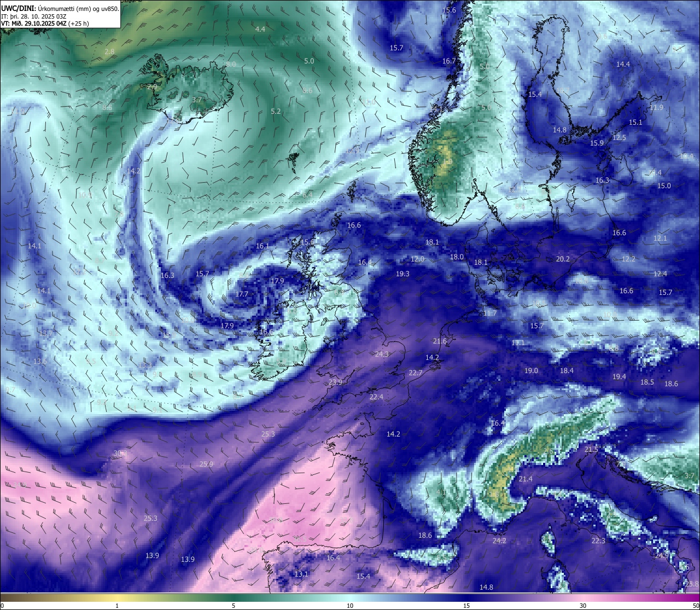700x610 pixels.
Task: Click the map value "16.7" off the Norwegian coast
Action: click(x=449, y=61)
